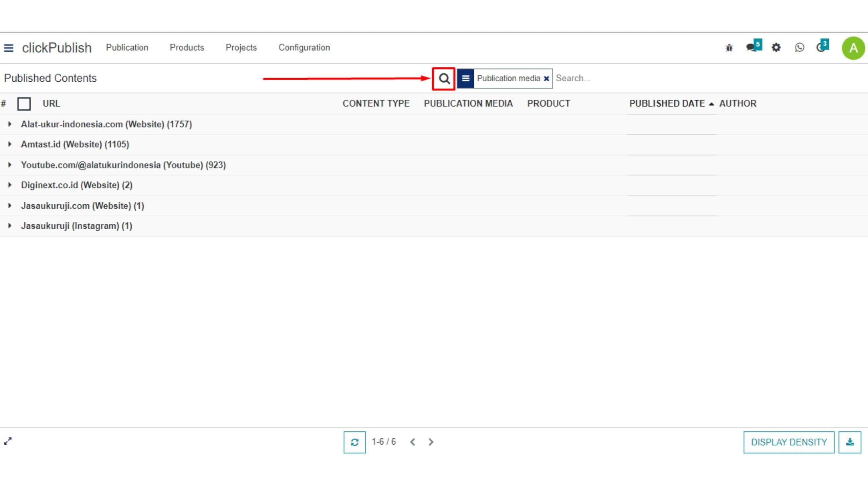
Task: Click the pager text 1-6 / 6
Action: [x=383, y=442]
